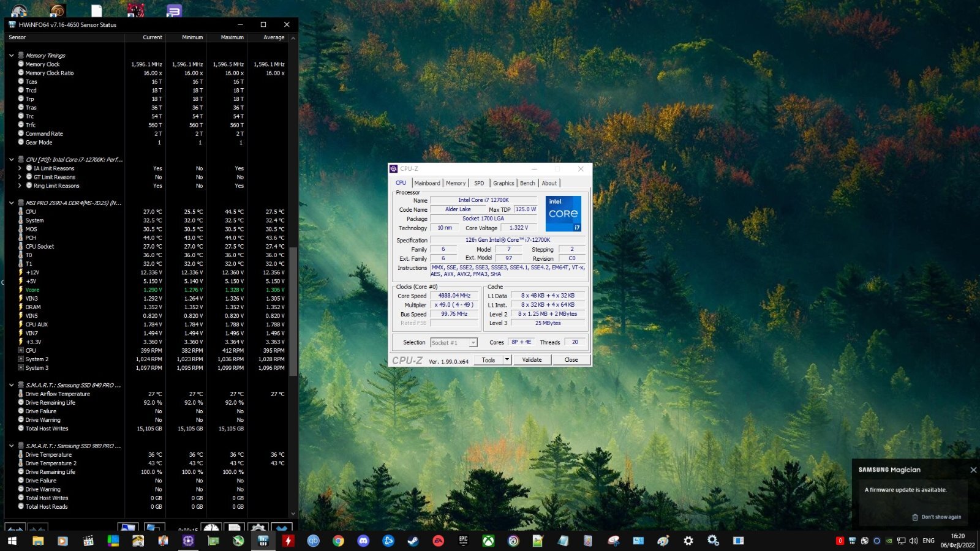Open the Socket #1 selection dropdown

coord(454,343)
